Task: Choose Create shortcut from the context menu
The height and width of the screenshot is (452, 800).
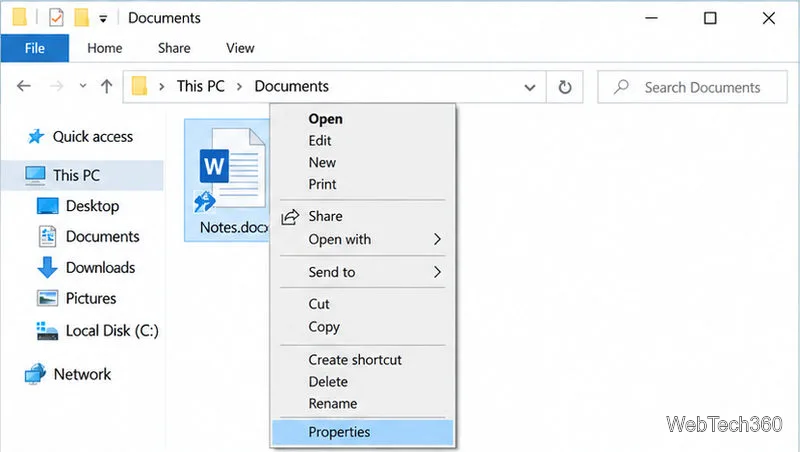Action: [355, 360]
